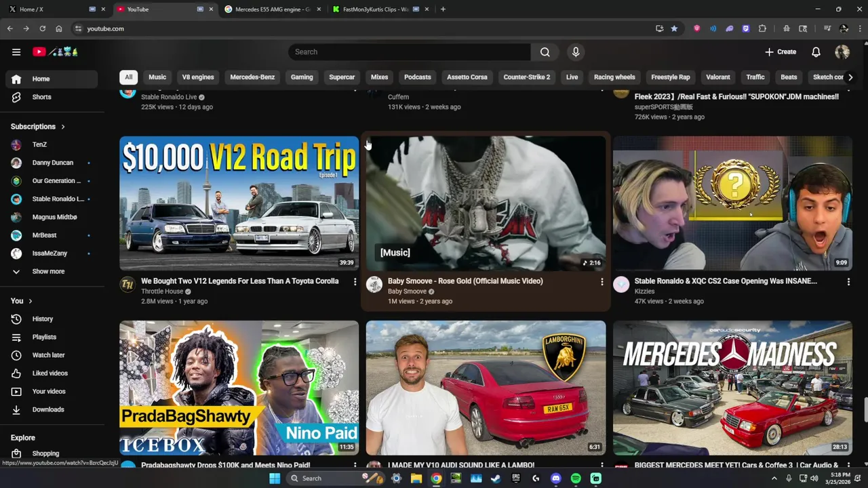Open the account avatar menu
Viewport: 868px width, 488px height.
coord(842,52)
